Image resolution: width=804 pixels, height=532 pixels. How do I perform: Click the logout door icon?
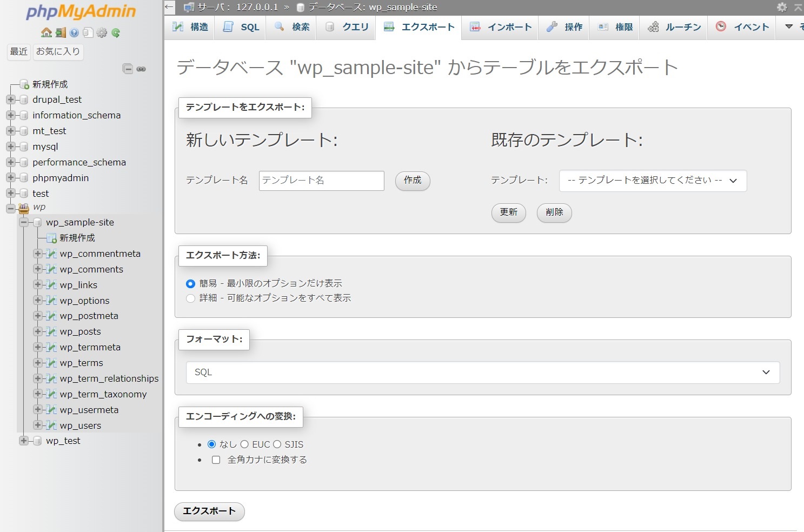(61, 33)
